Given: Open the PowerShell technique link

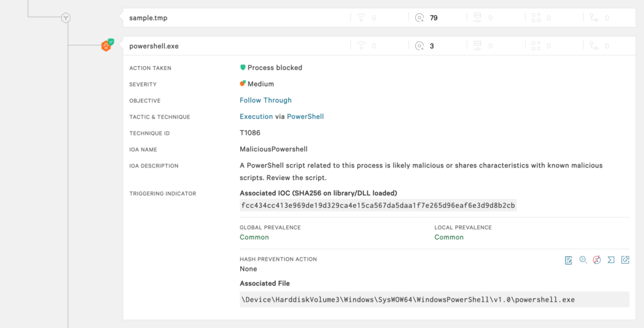Looking at the screenshot, I should (x=305, y=116).
